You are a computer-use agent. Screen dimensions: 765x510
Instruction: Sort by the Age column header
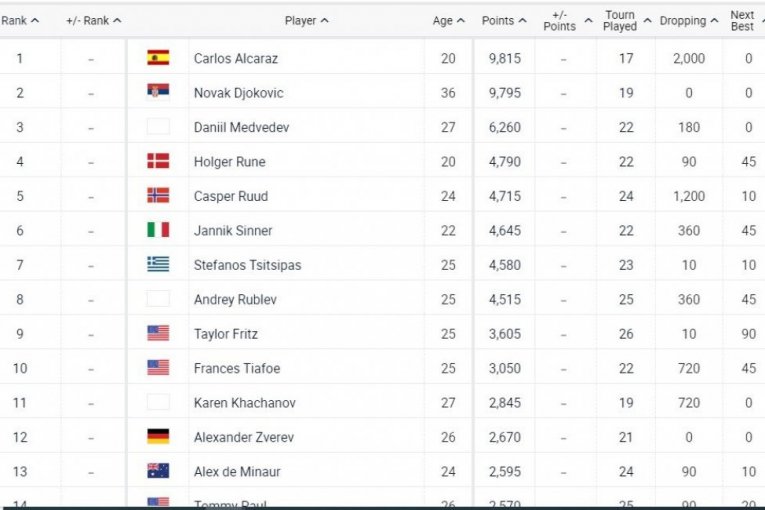(449, 20)
